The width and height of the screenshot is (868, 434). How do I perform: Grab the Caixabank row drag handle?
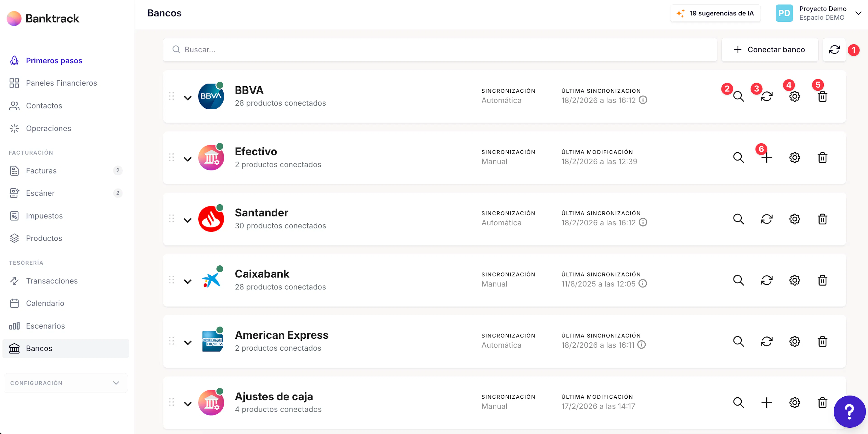coord(172,280)
